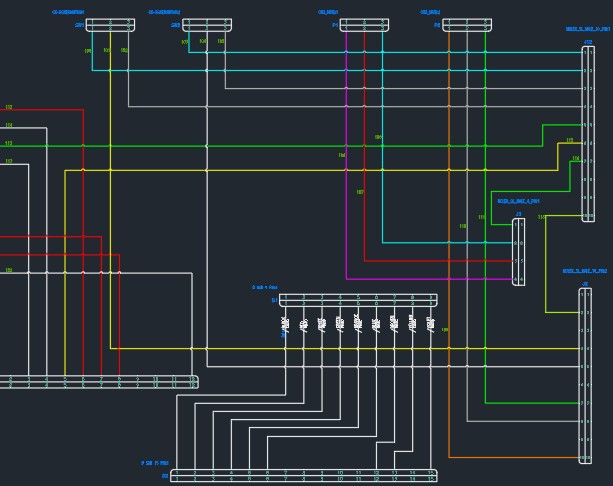Select the tall J12 connector at upper right

pyautogui.click(x=588, y=134)
